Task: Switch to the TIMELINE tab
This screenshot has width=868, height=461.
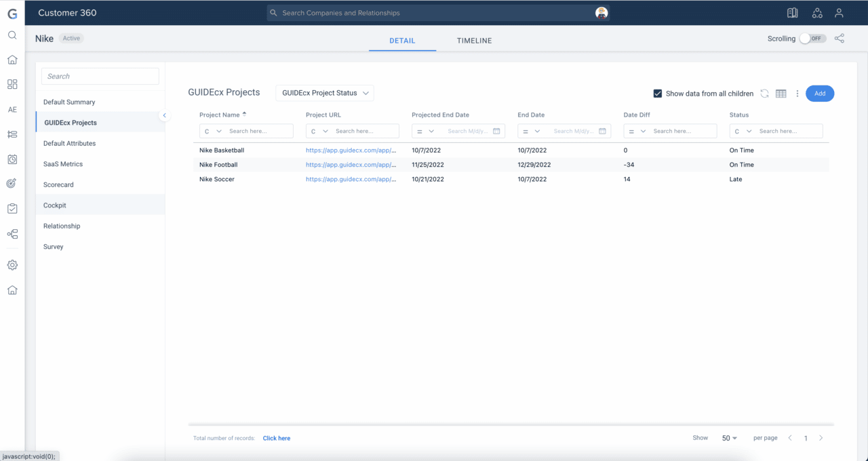Action: point(474,41)
